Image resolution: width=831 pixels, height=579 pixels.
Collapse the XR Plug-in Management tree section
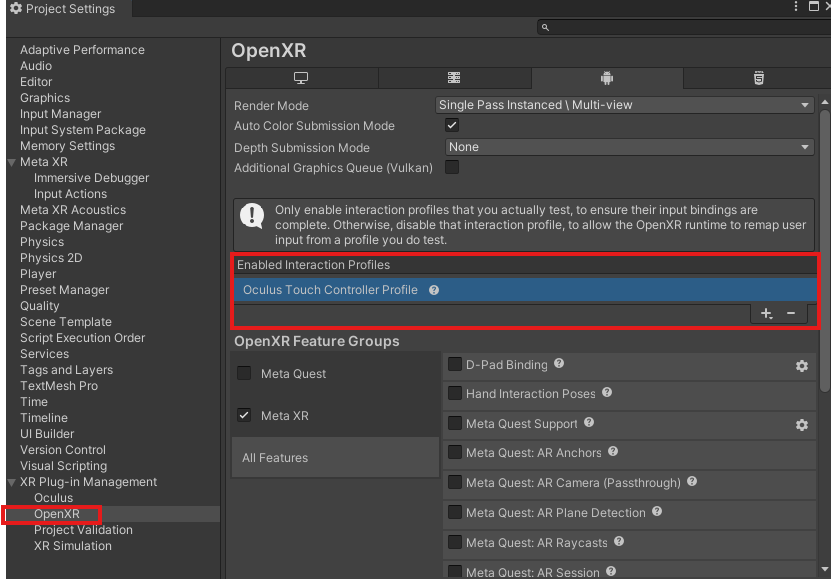pyautogui.click(x=12, y=483)
